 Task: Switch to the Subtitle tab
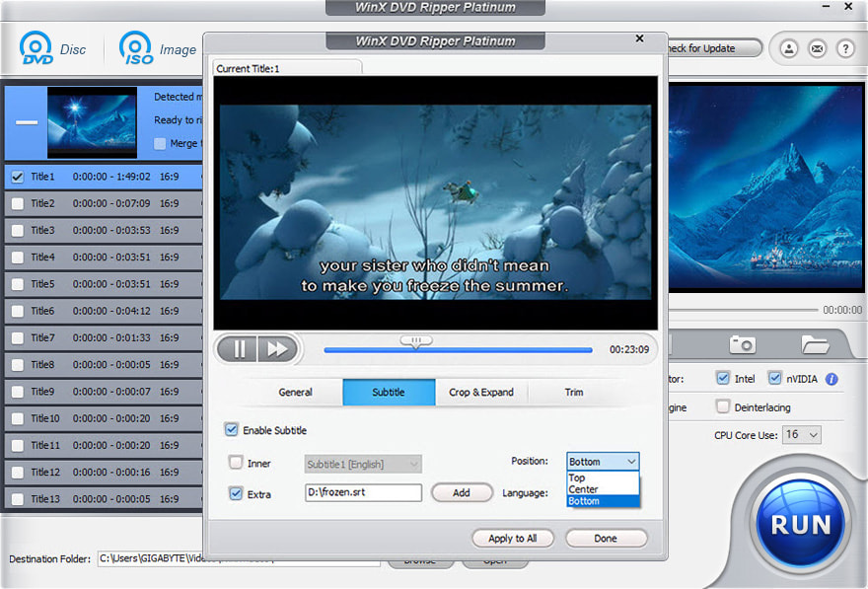389,392
